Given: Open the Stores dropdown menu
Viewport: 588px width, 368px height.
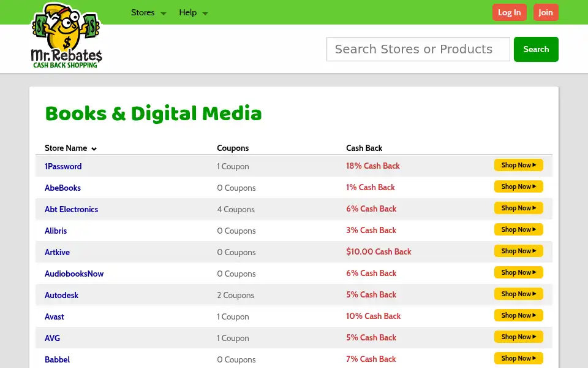Looking at the screenshot, I should pyautogui.click(x=148, y=13).
